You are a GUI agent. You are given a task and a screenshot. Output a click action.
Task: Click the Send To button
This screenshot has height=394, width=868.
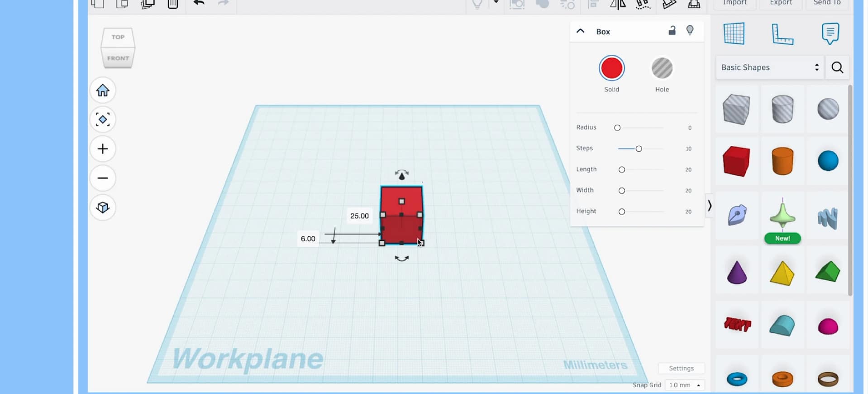pos(827,3)
